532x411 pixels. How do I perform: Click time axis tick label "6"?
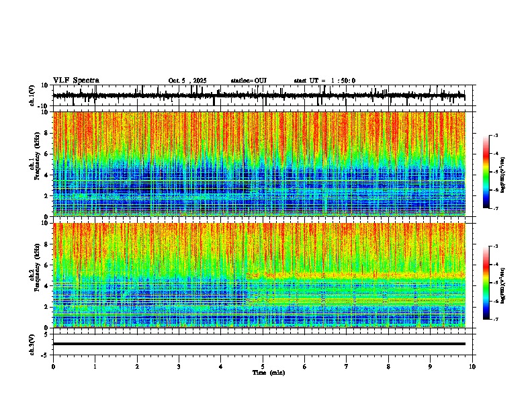click(305, 367)
